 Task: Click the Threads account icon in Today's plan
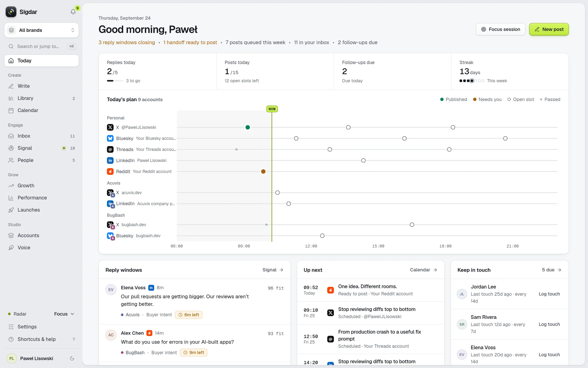tap(110, 149)
